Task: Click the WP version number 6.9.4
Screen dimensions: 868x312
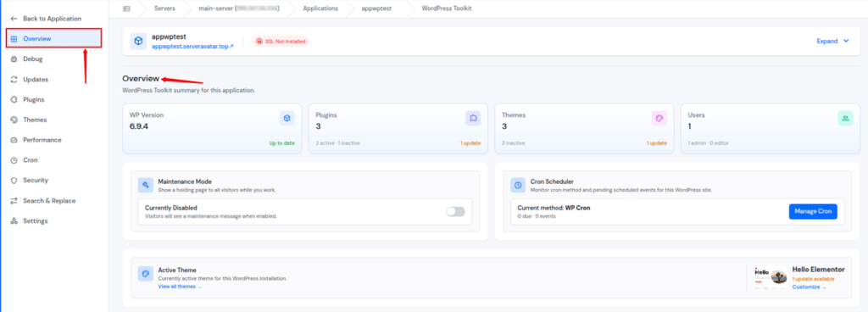Action: 139,126
